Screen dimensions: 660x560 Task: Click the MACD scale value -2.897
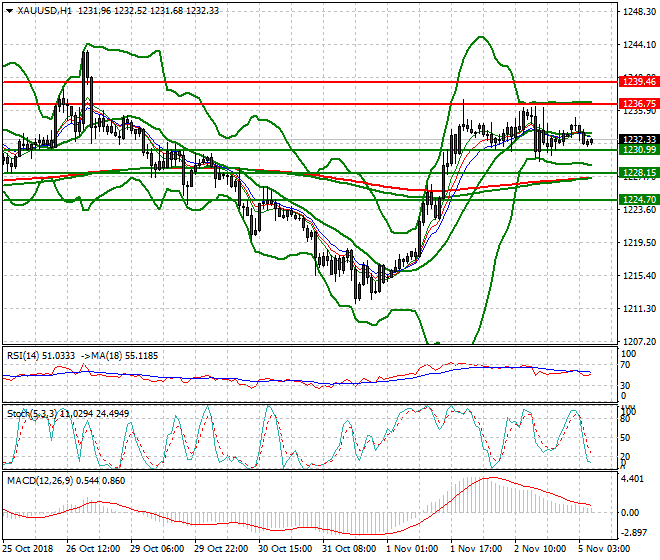pos(634,533)
